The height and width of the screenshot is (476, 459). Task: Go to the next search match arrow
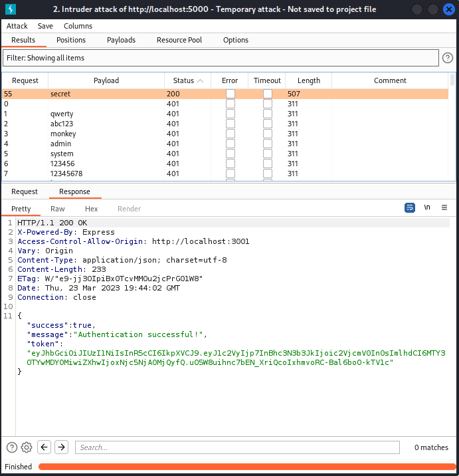(61, 447)
